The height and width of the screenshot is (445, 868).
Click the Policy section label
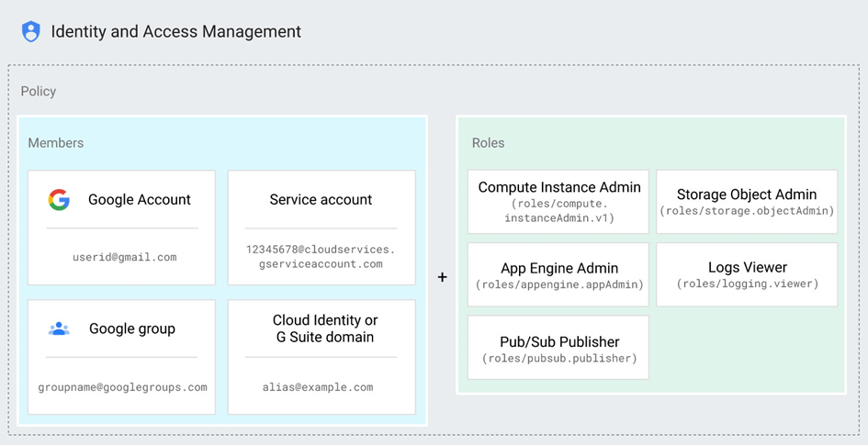click(x=39, y=92)
